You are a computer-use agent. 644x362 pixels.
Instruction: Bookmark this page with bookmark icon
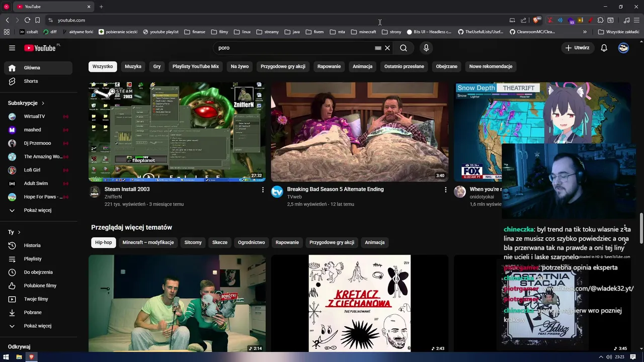[x=37, y=20]
